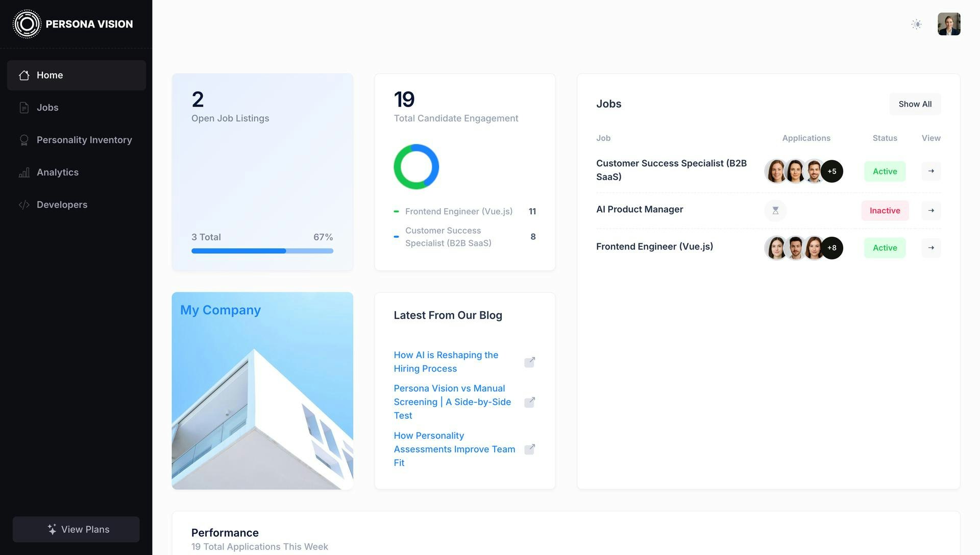Image resolution: width=980 pixels, height=555 pixels.
Task: Open the 'How Personality Assessments Improve Team Fit' post
Action: click(x=454, y=449)
